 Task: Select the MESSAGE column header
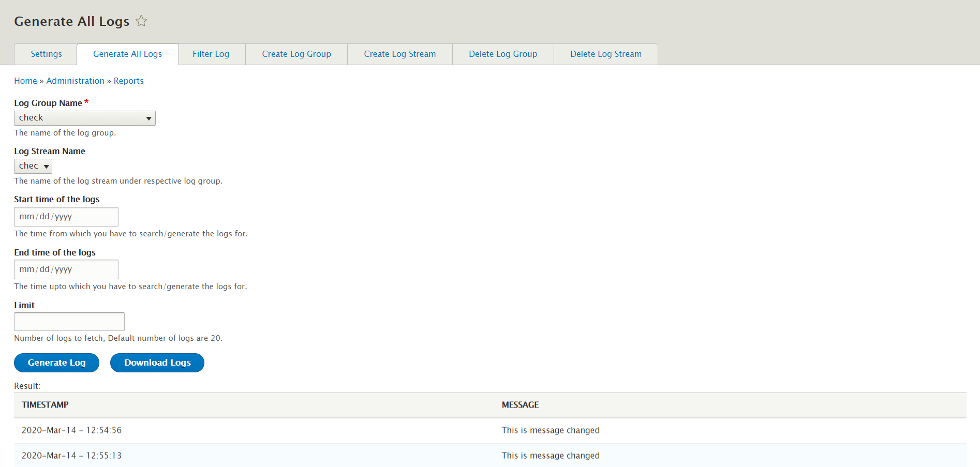tap(520, 405)
